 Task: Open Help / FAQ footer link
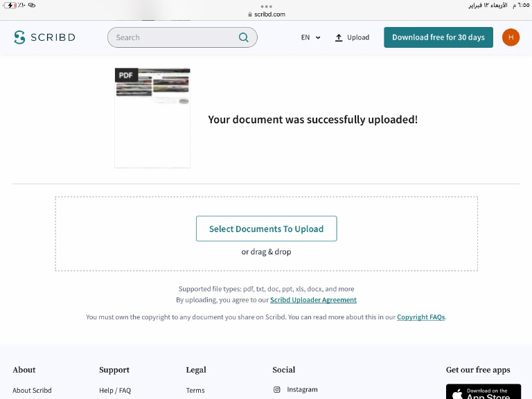pos(115,390)
